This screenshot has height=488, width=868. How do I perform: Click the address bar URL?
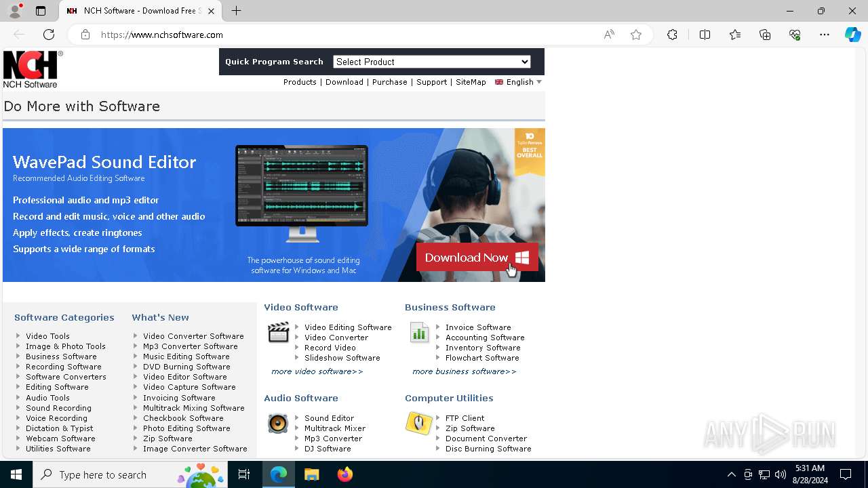tap(161, 35)
